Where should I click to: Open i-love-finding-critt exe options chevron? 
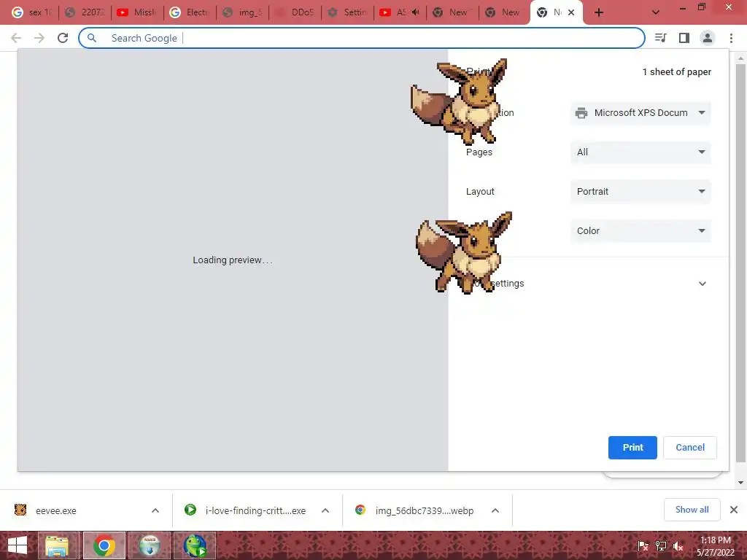pyautogui.click(x=325, y=510)
